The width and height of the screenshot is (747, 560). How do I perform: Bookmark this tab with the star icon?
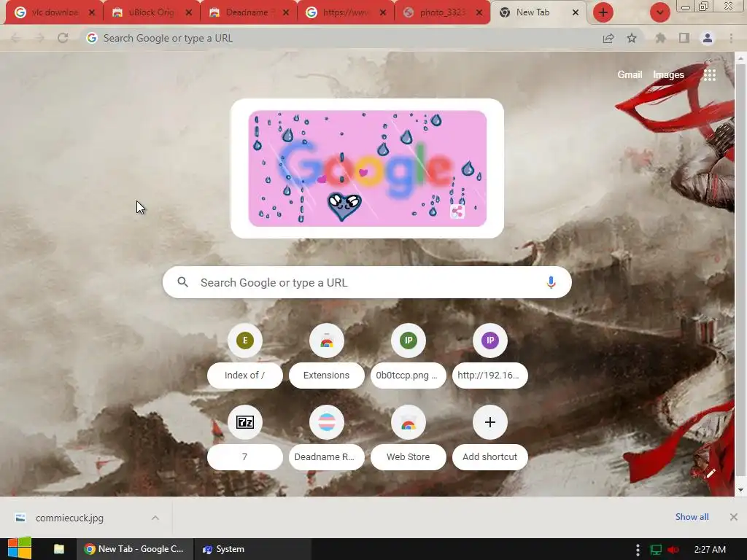(x=632, y=38)
